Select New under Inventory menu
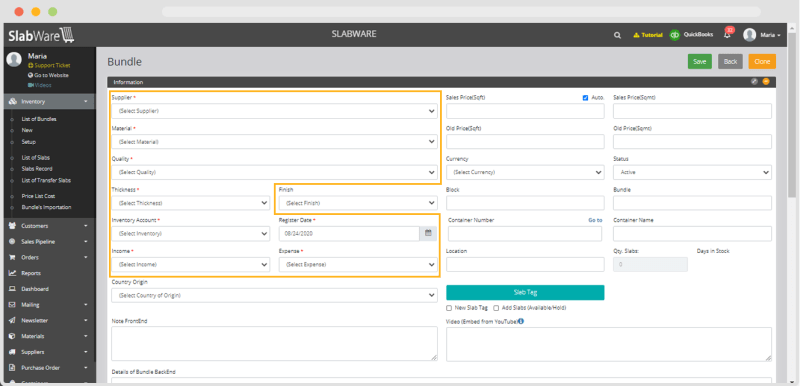This screenshot has height=386, width=800. pyautogui.click(x=27, y=130)
